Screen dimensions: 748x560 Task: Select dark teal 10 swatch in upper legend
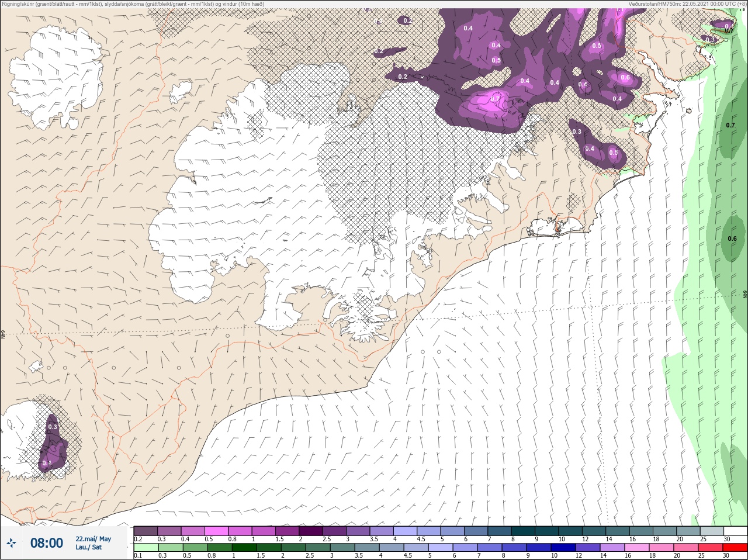point(572,530)
